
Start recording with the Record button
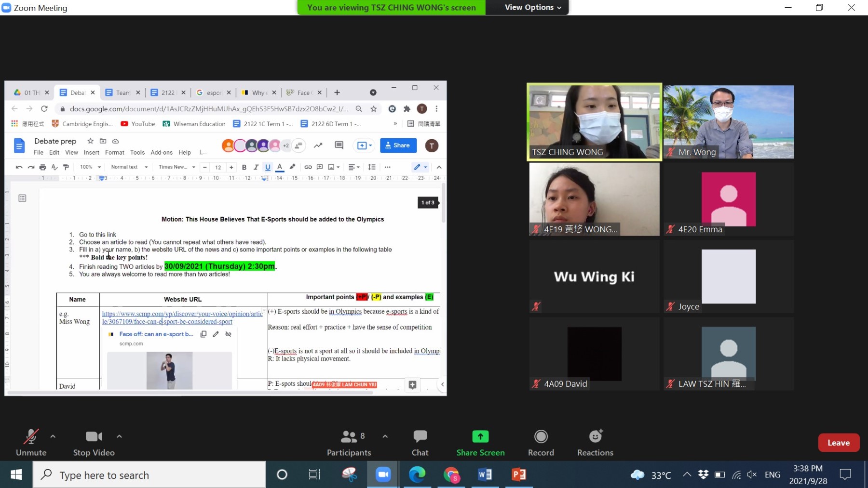pos(541,443)
